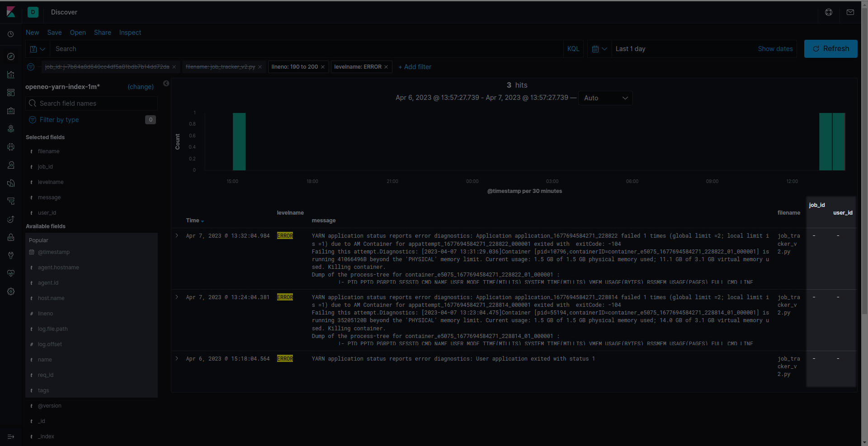Switch to the KQL query language option
868x446 pixels.
click(573, 48)
